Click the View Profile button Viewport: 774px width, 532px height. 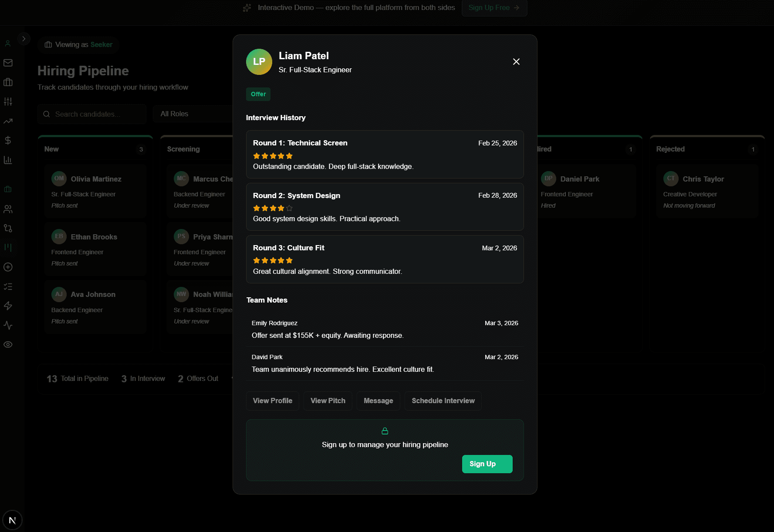click(272, 401)
